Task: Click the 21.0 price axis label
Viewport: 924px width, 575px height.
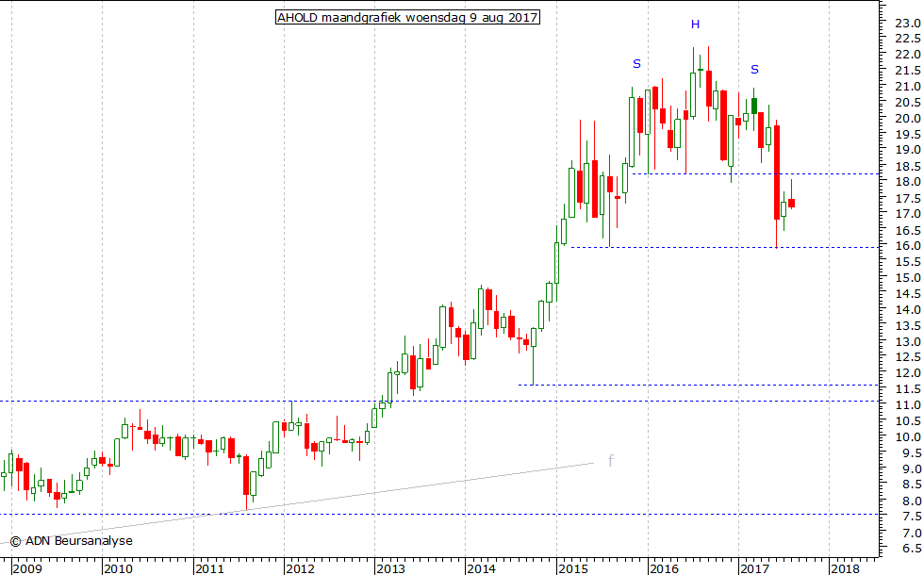Action: [907, 87]
